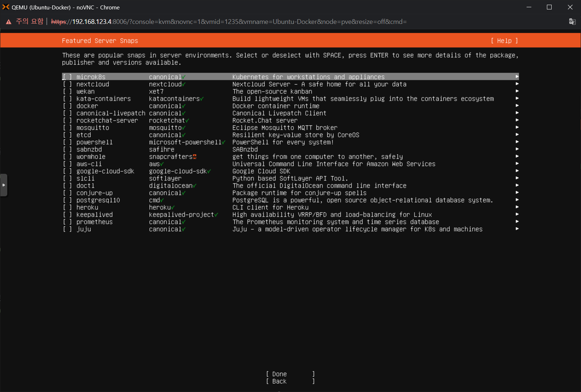581x392 pixels.
Task: Open details arrow for wekan row
Action: pos(517,91)
